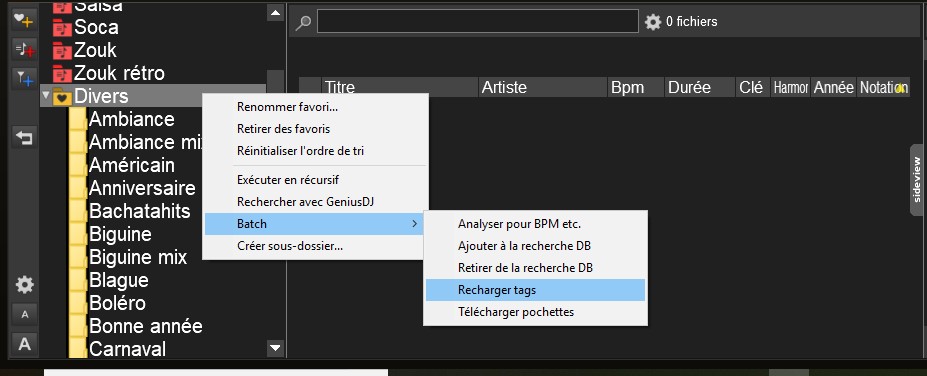This screenshot has width=927, height=376.
Task: Click the yellow folder icon beside Américain
Action: [x=78, y=165]
